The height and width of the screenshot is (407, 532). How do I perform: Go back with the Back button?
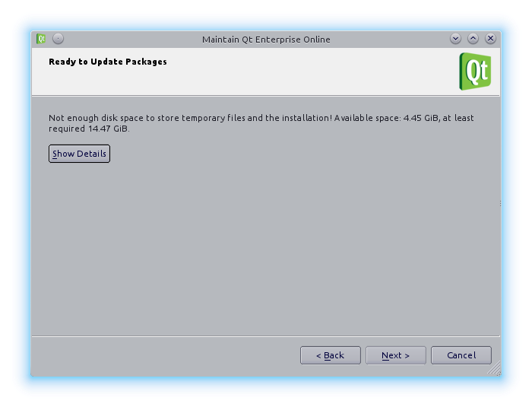(x=330, y=355)
